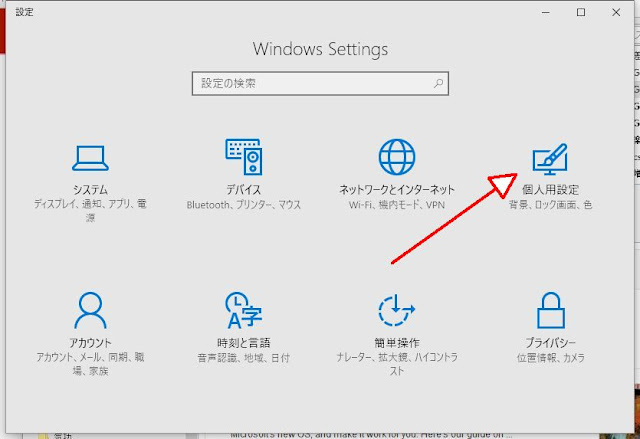Click the 設定の検索 search field

click(320, 84)
